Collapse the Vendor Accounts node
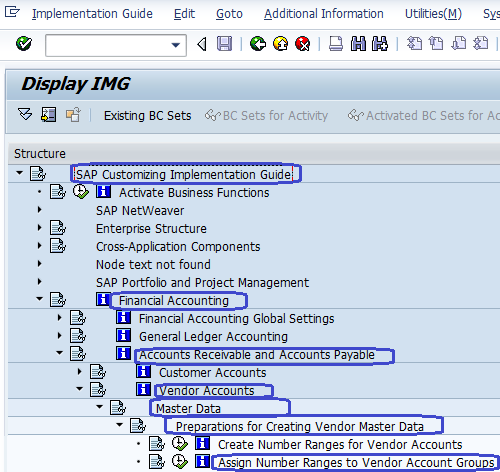 80,389
